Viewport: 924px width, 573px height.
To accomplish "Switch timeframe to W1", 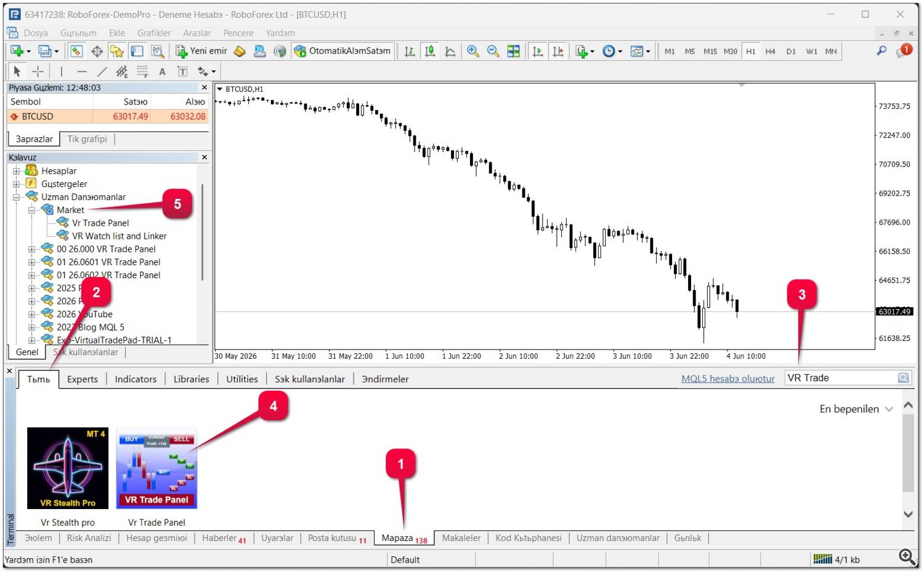I will [x=812, y=51].
